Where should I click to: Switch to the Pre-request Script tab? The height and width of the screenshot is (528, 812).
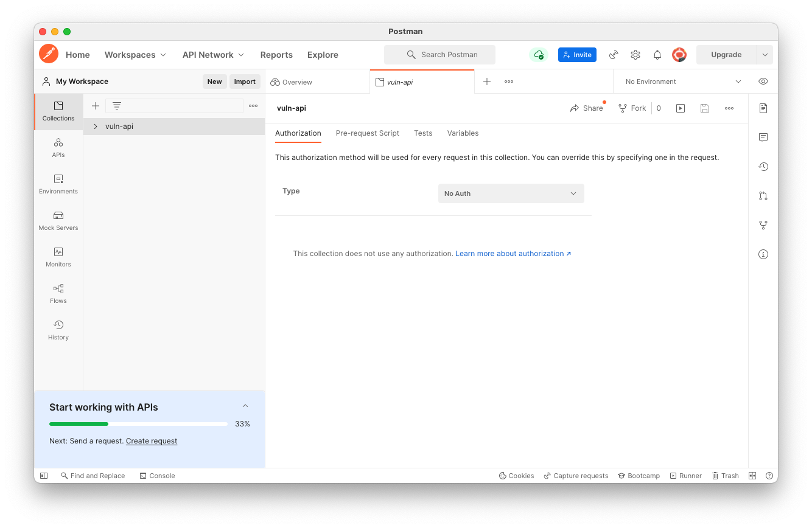[368, 133]
